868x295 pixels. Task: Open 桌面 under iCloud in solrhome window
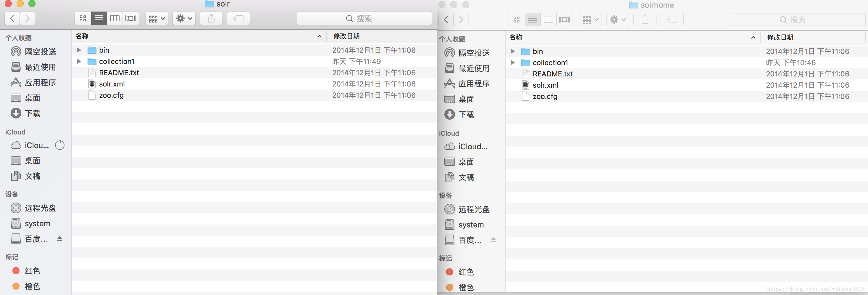pos(459,162)
